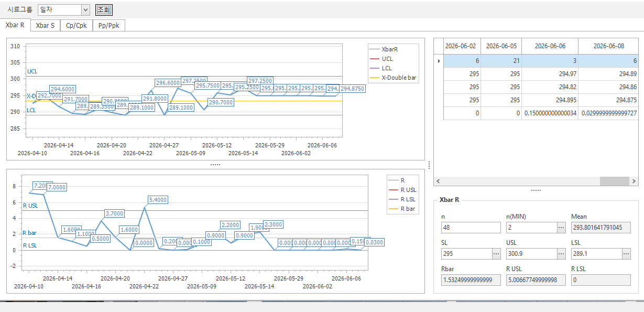This screenshot has height=312, width=644.
Task: Click the n input field
Action: click(471, 228)
